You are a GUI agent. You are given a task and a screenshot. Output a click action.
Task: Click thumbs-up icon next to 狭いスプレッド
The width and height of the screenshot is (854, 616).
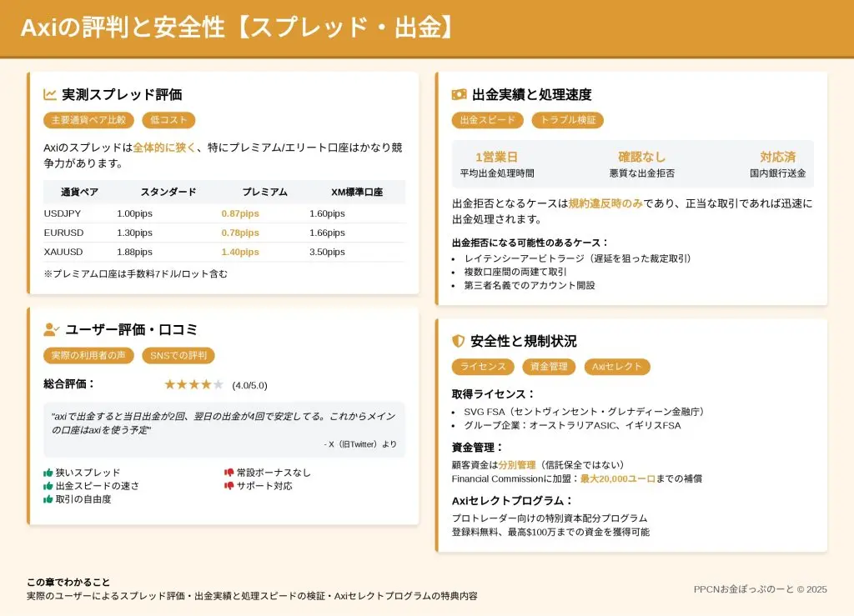(48, 473)
